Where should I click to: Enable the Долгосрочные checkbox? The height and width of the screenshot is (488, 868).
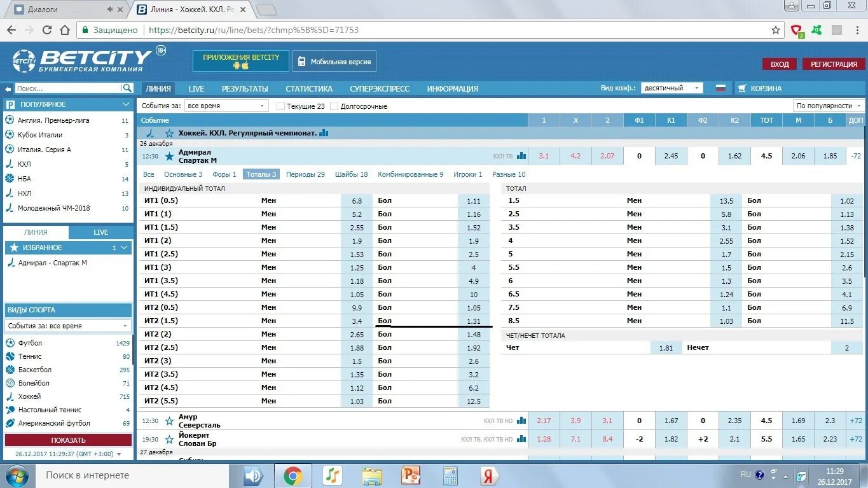coord(334,106)
